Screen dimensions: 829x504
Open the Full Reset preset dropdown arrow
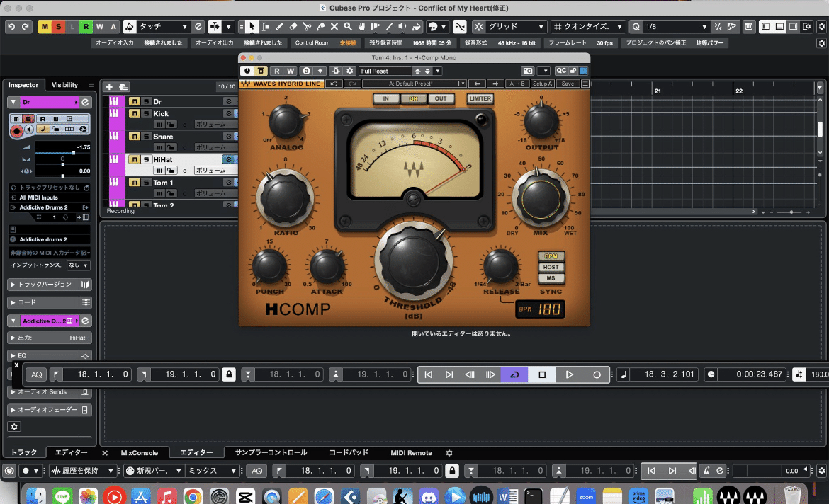pyautogui.click(x=439, y=71)
